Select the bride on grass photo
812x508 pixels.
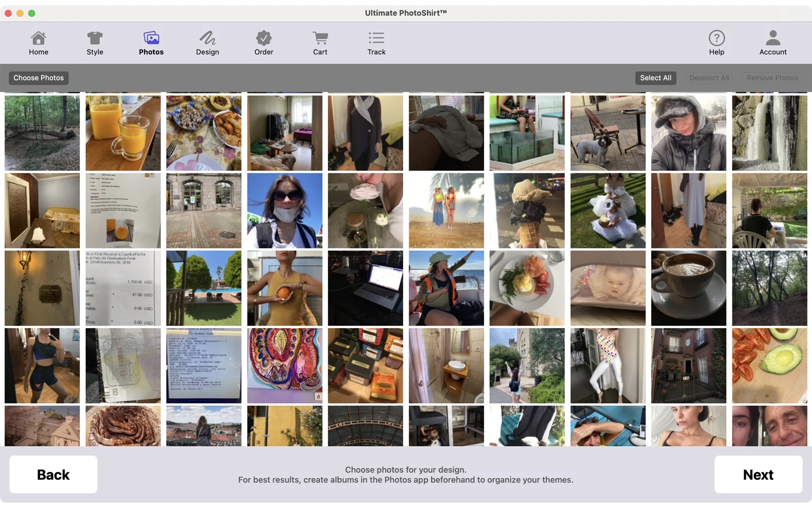click(x=608, y=210)
